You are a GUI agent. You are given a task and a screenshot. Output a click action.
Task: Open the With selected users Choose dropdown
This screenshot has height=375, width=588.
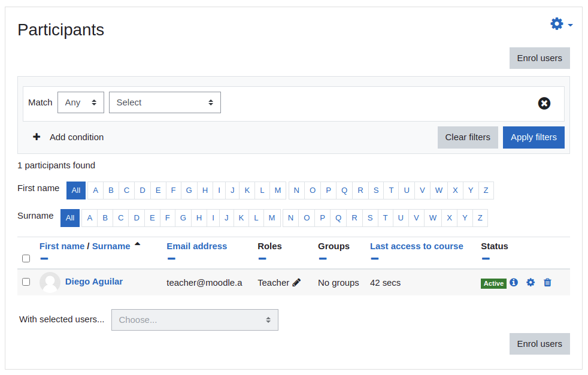tap(195, 320)
